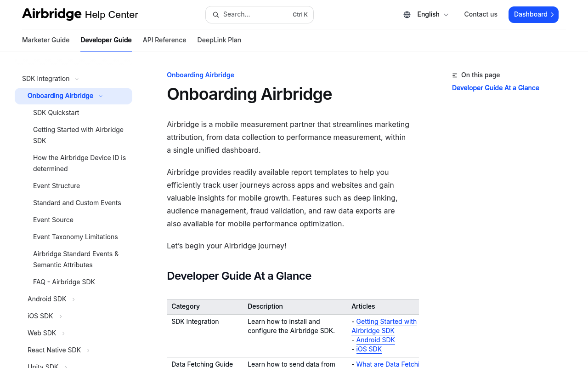The image size is (588, 368).
Task: Expand the Web SDK chevron
Action: 63,333
